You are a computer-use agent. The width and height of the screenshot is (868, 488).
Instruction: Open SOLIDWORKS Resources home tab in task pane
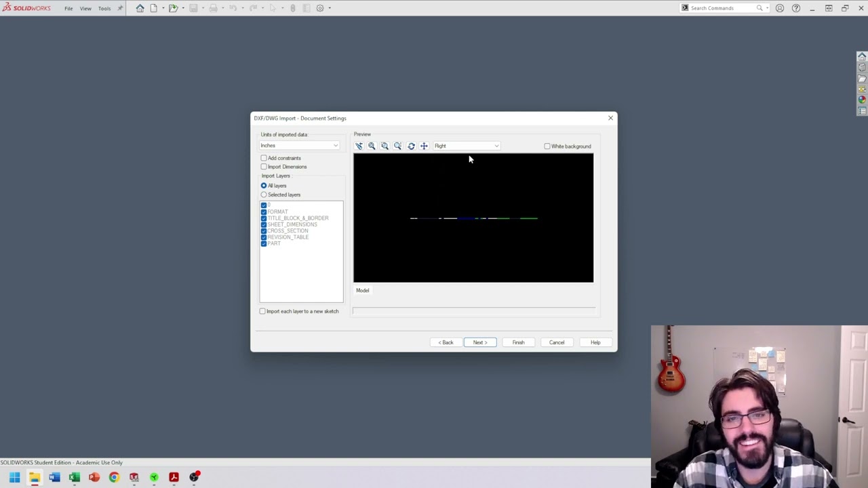862,57
